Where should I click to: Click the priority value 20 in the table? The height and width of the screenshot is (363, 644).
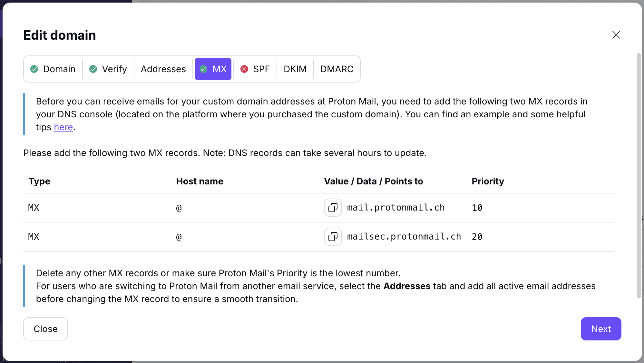(477, 237)
